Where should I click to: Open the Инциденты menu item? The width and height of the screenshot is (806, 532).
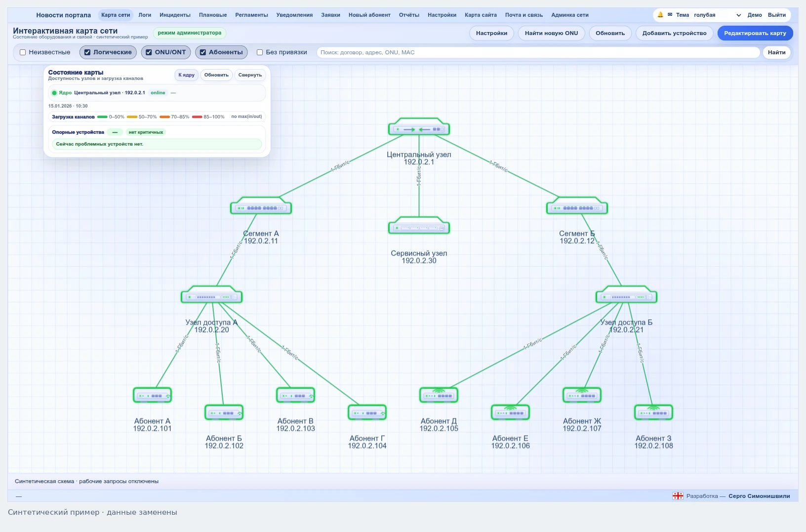(x=175, y=15)
